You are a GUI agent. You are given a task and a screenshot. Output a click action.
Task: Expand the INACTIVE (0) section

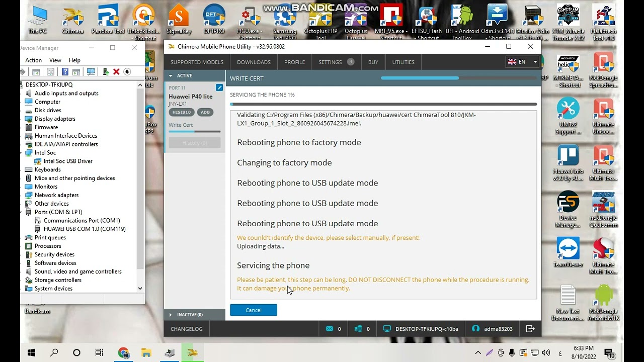tap(195, 315)
